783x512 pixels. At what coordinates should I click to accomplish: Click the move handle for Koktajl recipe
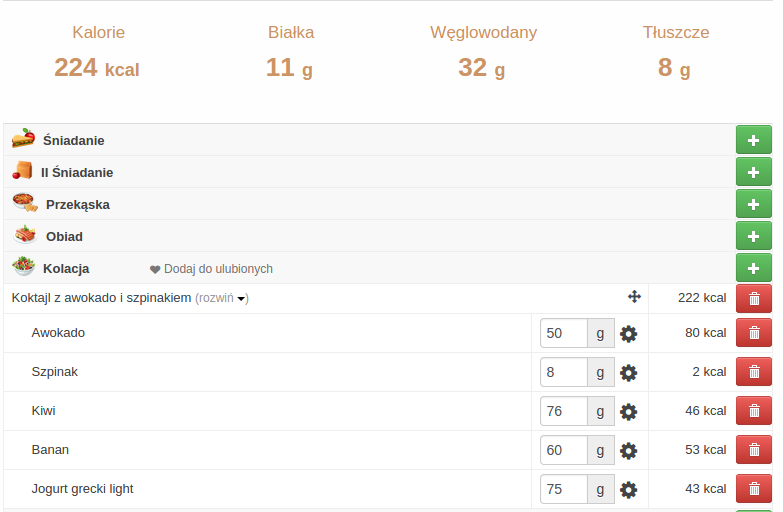coord(634,297)
